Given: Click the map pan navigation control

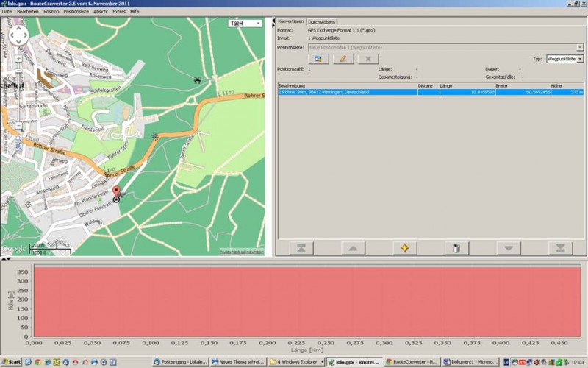Looking at the screenshot, I should (18, 35).
